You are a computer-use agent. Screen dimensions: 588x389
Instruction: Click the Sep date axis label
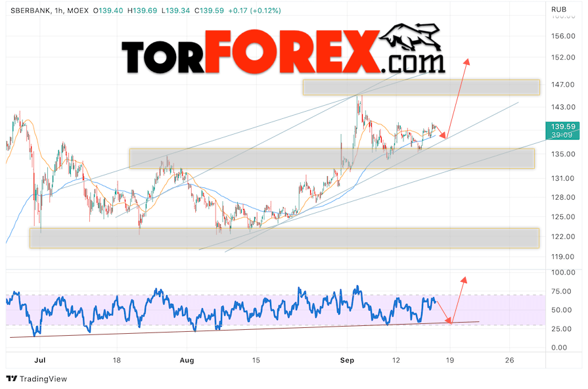point(347,360)
